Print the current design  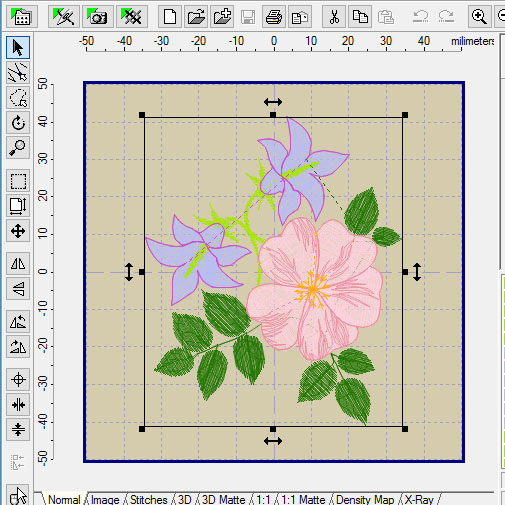coord(274,16)
